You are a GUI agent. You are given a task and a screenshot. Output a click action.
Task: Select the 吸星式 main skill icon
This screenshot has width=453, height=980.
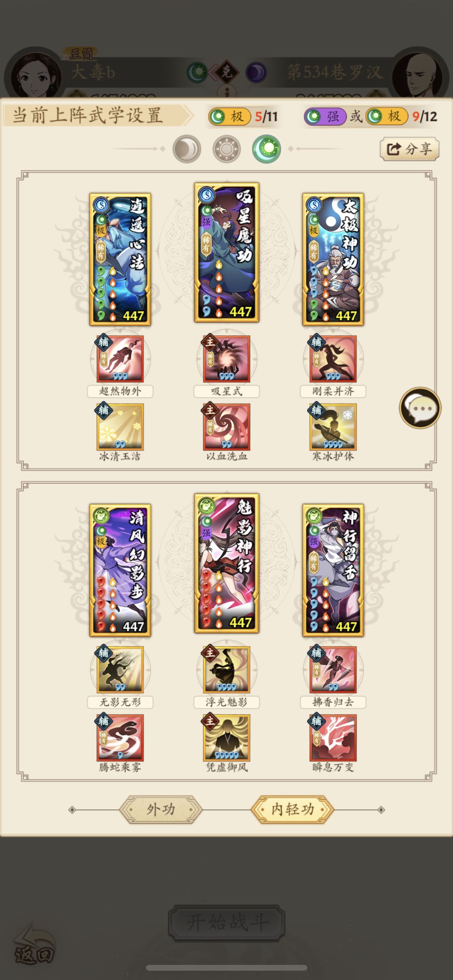point(227,359)
